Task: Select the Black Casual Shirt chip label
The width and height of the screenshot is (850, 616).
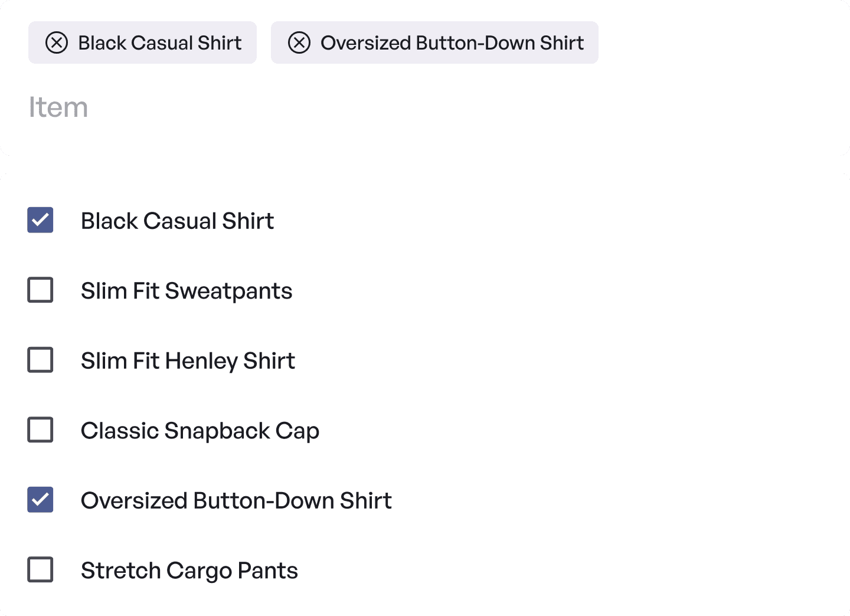Action: (160, 43)
